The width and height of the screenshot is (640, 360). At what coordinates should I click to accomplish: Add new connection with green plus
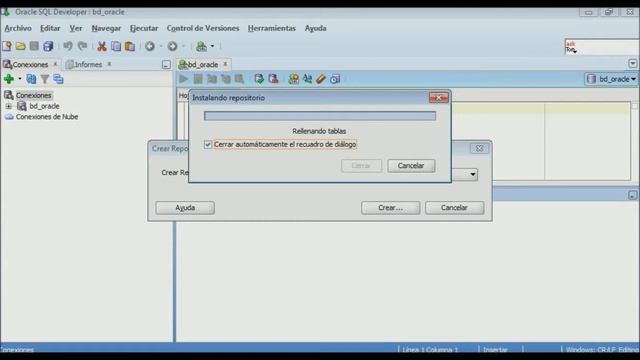(9, 79)
